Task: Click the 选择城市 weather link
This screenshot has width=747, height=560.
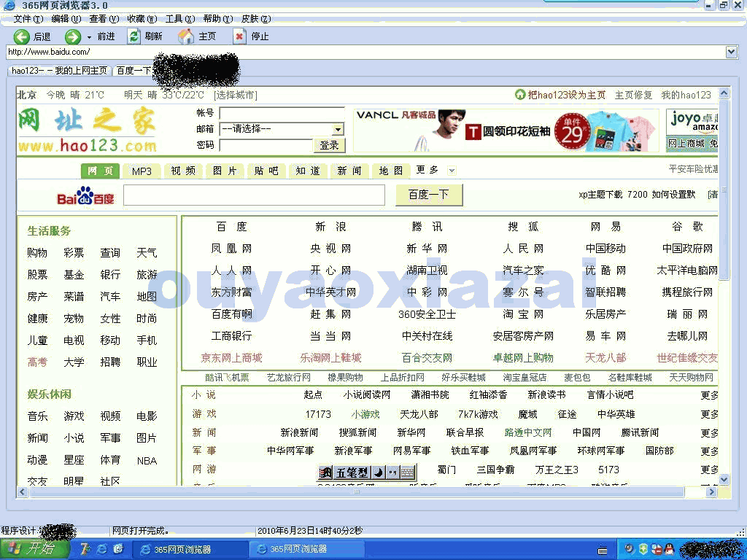Action: click(x=236, y=95)
